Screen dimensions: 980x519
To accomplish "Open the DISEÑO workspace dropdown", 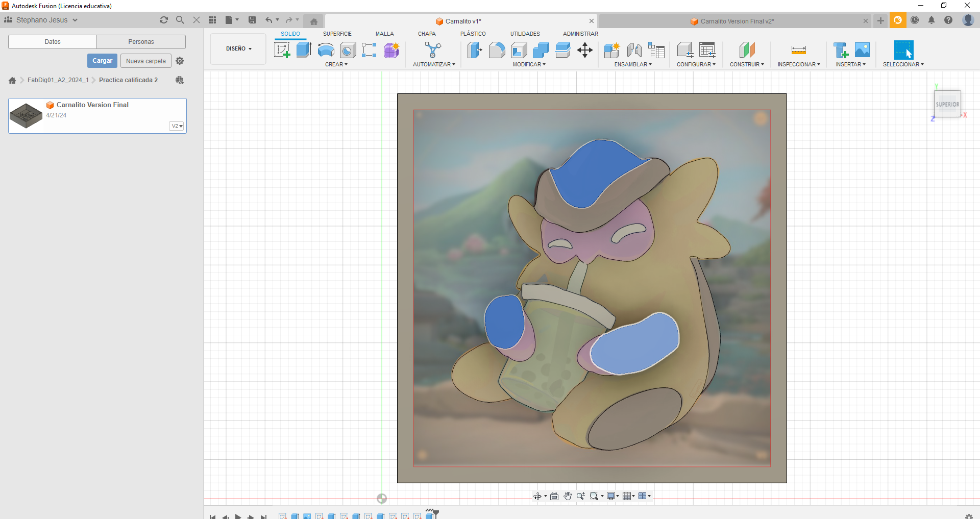I will 238,49.
